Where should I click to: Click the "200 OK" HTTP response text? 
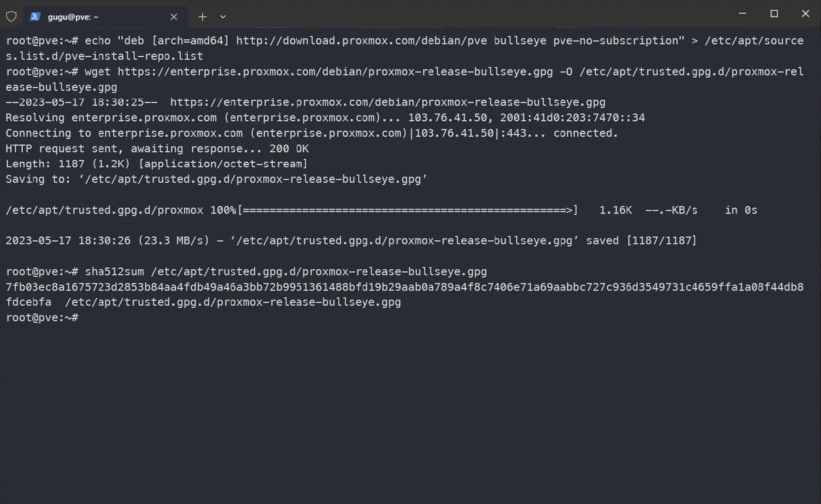289,149
